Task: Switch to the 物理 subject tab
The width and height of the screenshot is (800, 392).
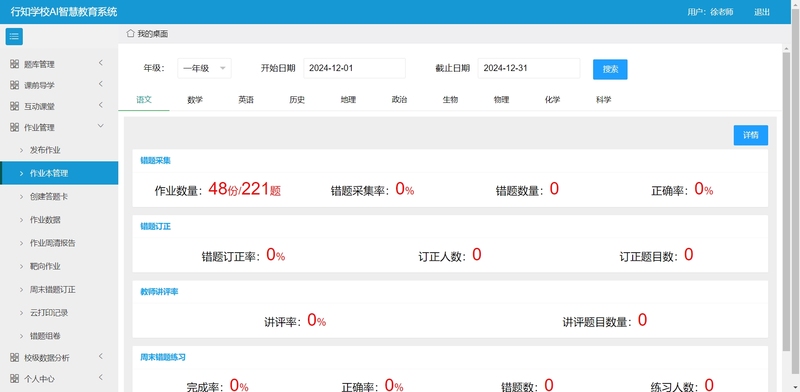Action: (x=501, y=100)
